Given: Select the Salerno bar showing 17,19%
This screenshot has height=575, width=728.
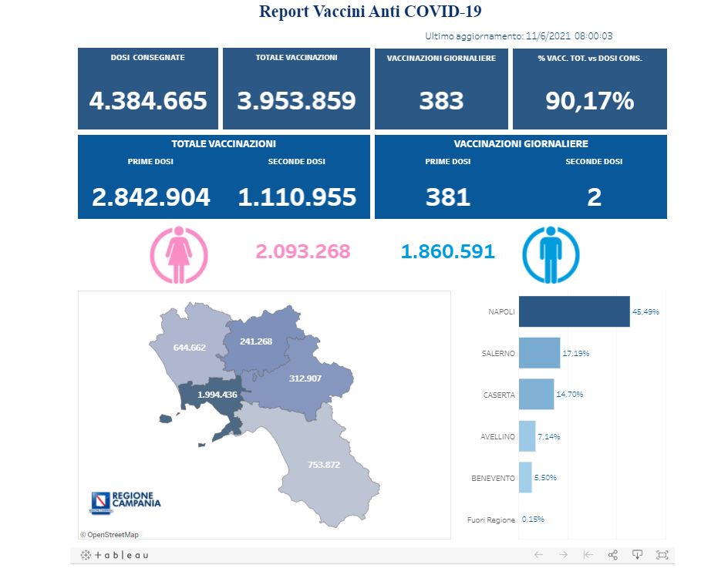Looking at the screenshot, I should coord(539,353).
